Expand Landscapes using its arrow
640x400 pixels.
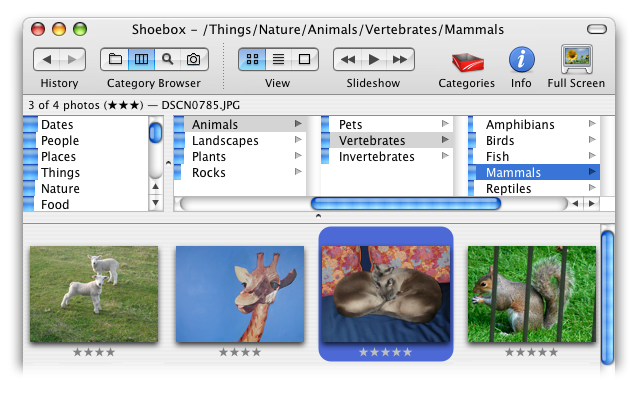(x=298, y=140)
